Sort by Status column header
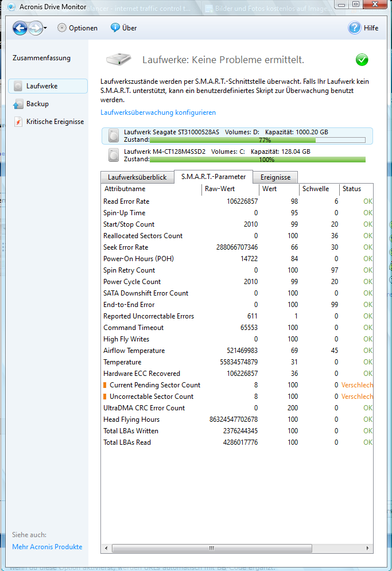This screenshot has width=392, height=571. [x=356, y=189]
